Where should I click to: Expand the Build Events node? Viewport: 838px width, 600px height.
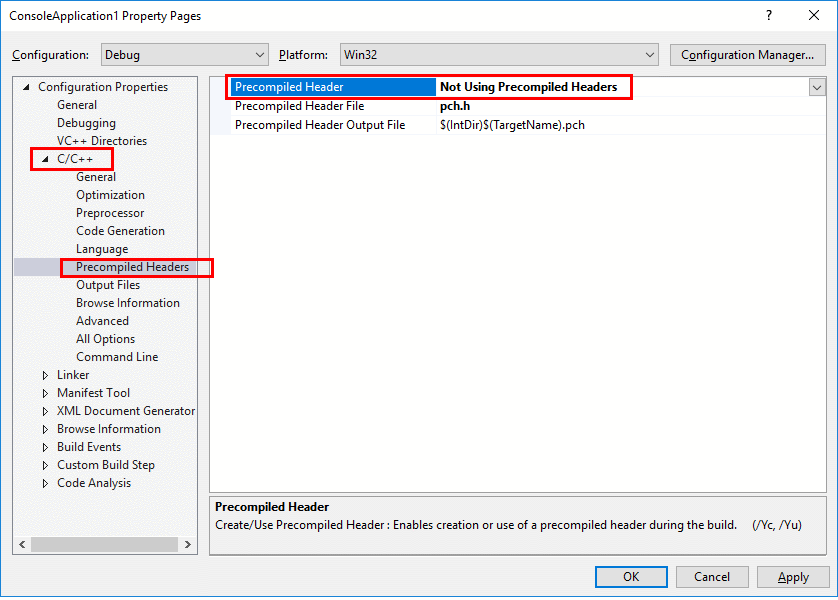[44, 446]
